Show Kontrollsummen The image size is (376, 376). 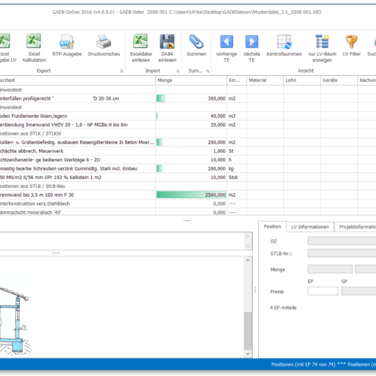click(x=284, y=45)
